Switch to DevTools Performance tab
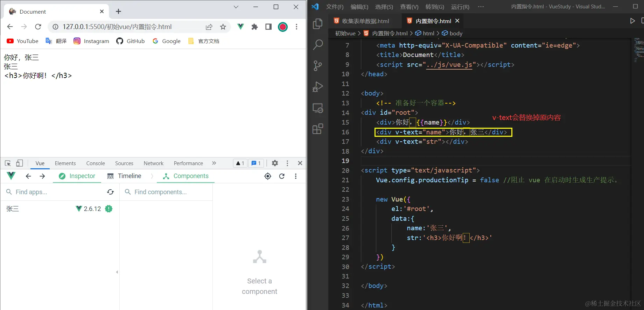This screenshot has width=644, height=310. [x=188, y=163]
